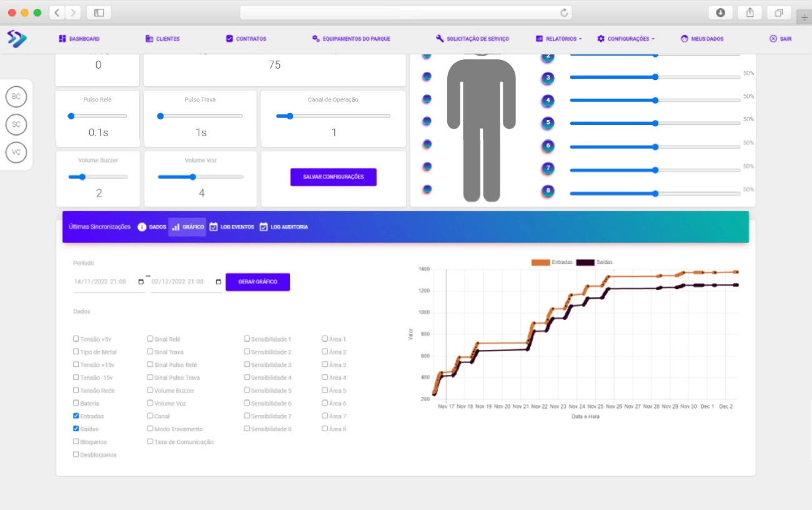Uncheck the Saídas checkbox
This screenshot has width=812, height=510.
coord(76,429)
